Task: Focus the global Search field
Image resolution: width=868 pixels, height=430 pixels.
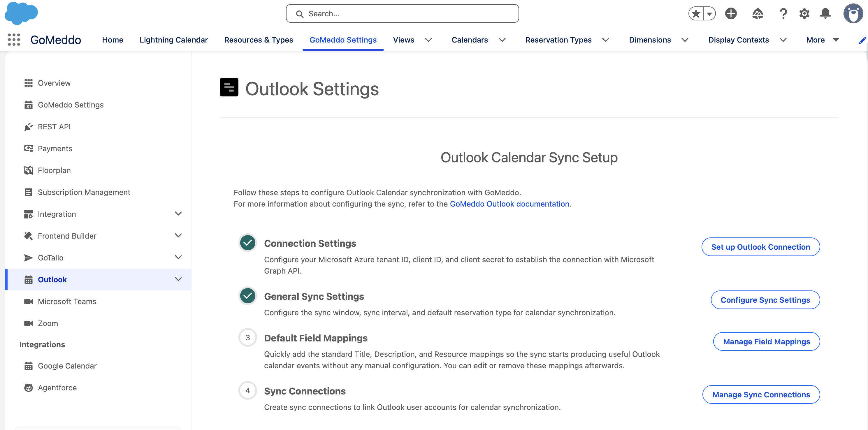Action: tap(402, 13)
